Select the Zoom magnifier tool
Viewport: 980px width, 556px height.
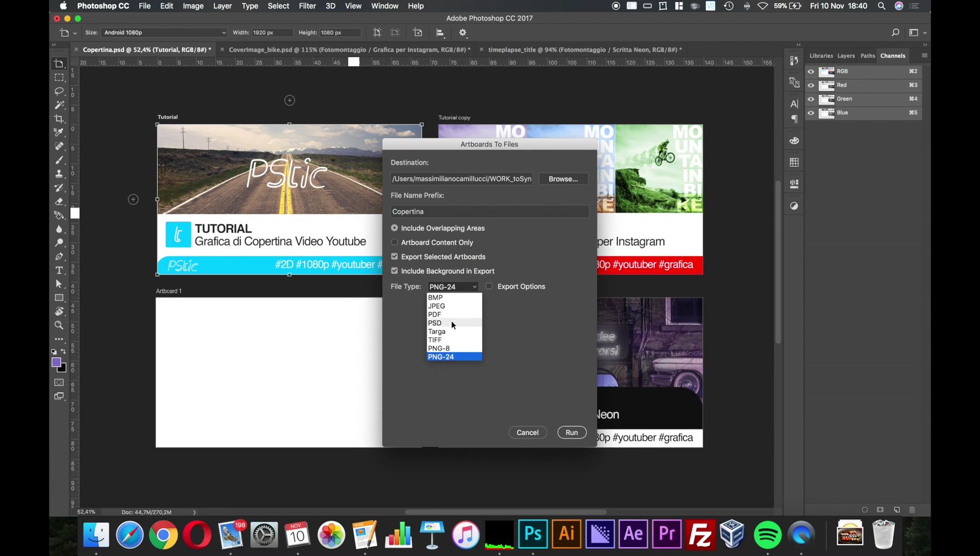pyautogui.click(x=59, y=325)
